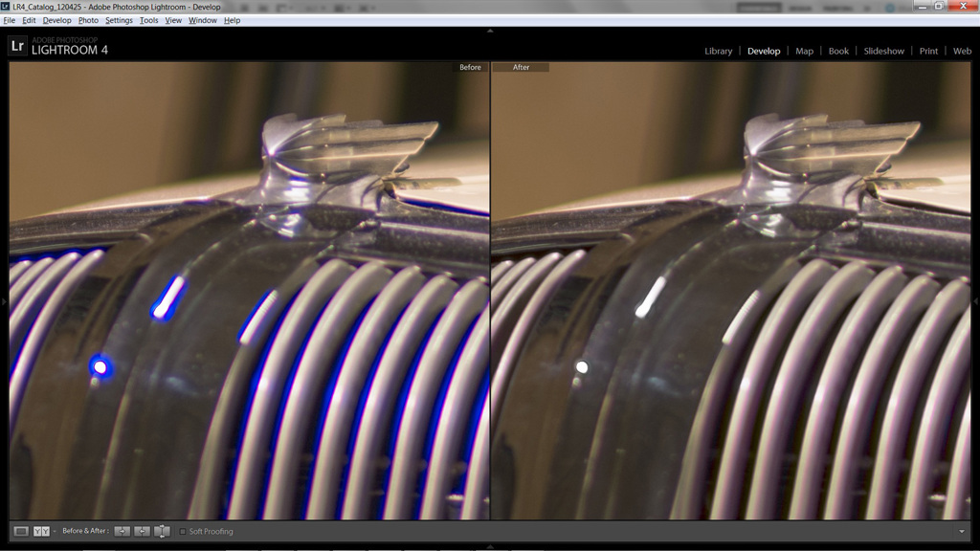Copy After settings to Before arrow icon

pos(142,531)
